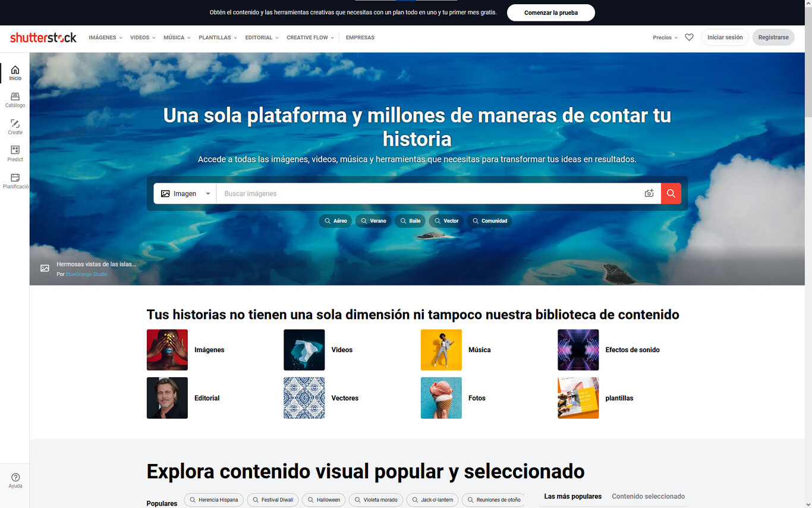Search the Verano suggestion chip

[373, 221]
